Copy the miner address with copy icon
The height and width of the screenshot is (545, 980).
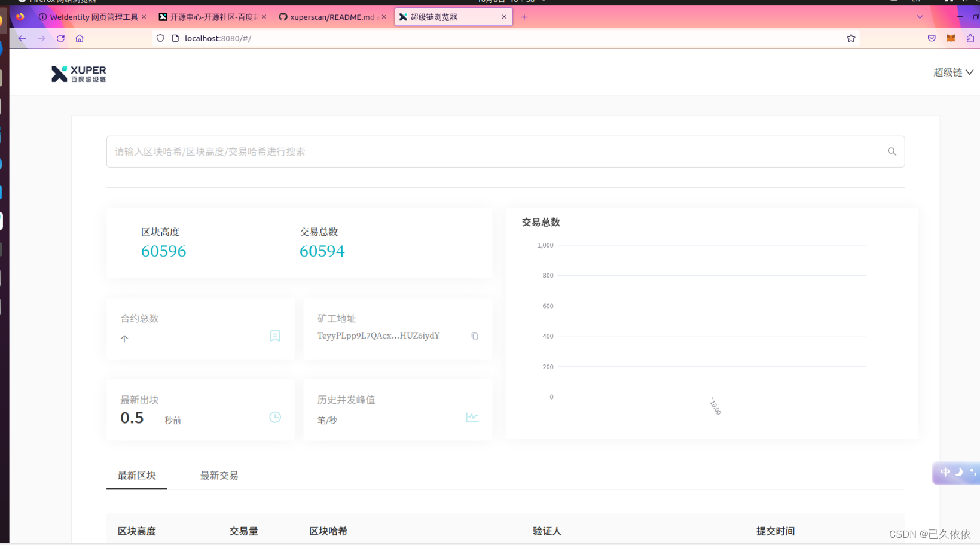(475, 336)
